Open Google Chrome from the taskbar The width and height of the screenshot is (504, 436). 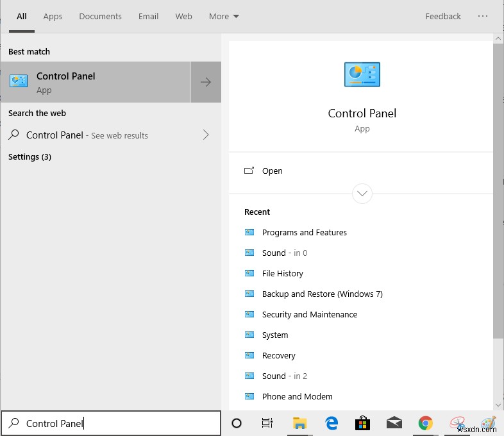point(425,423)
